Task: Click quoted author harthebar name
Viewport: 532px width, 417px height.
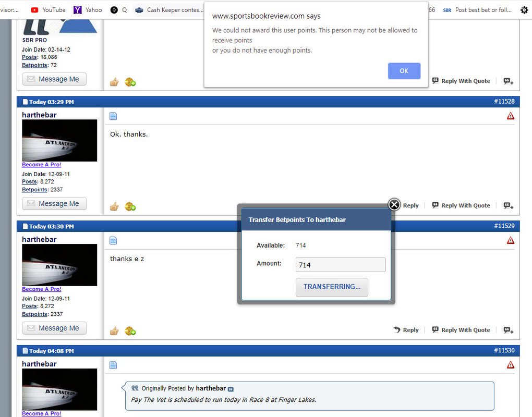Action: coord(211,388)
